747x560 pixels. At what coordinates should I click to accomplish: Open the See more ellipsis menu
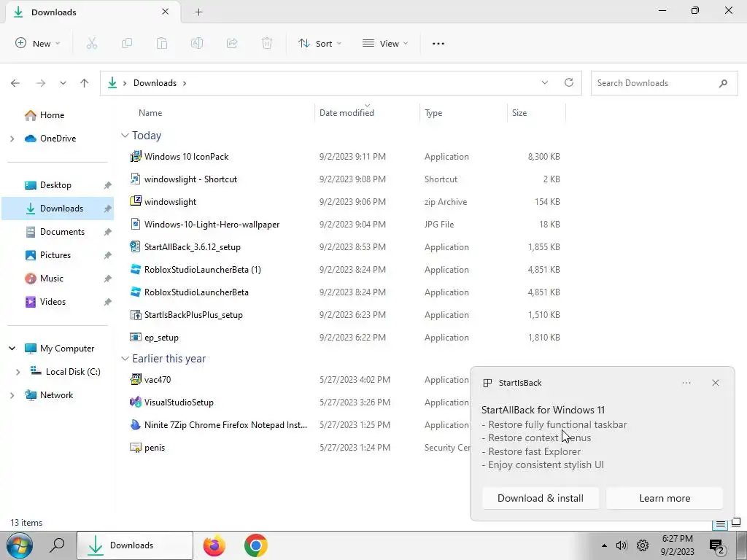[x=438, y=43]
